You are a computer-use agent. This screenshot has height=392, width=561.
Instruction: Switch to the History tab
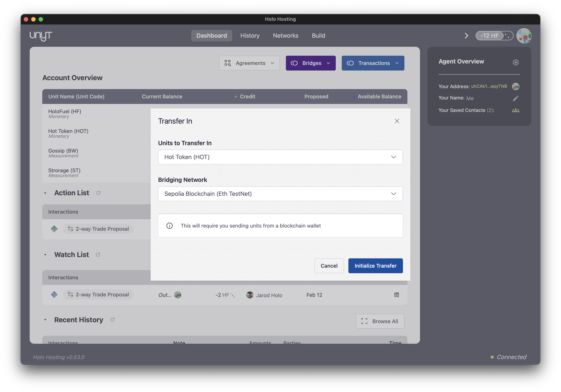[250, 35]
